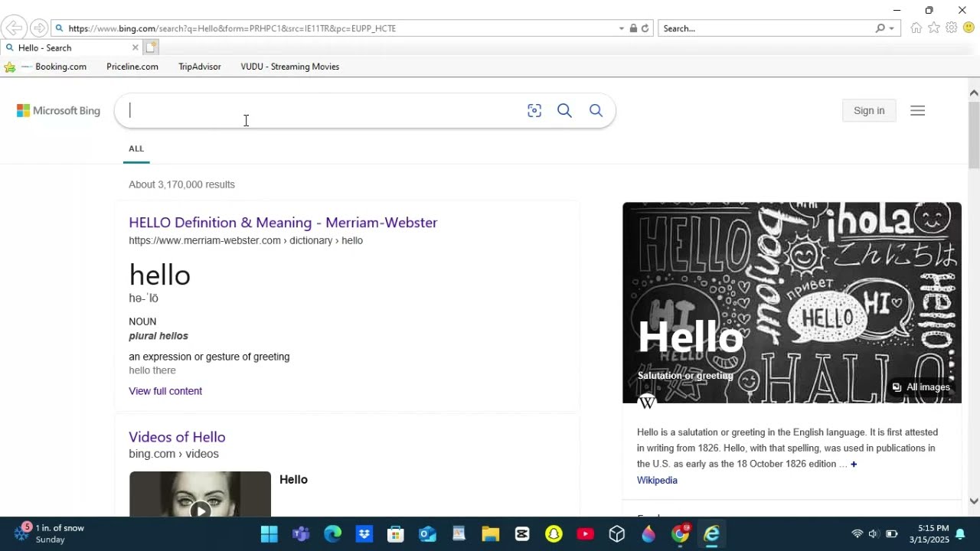The image size is (980, 551).
Task: Play the Hello video thumbnail
Action: (200, 494)
